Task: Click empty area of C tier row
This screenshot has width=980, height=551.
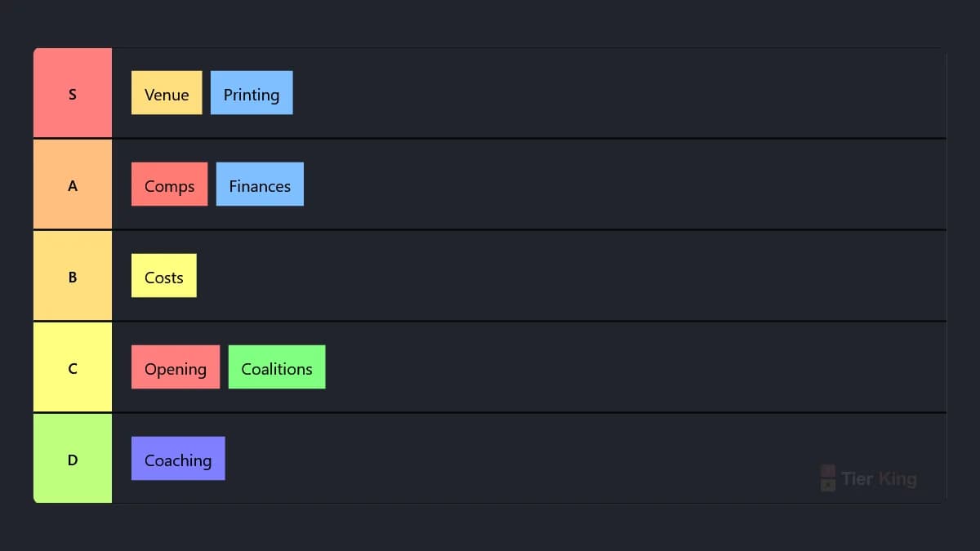Action: coord(635,367)
